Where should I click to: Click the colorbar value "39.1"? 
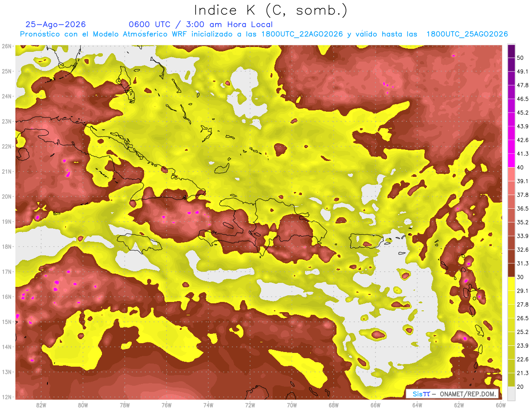click(x=523, y=181)
